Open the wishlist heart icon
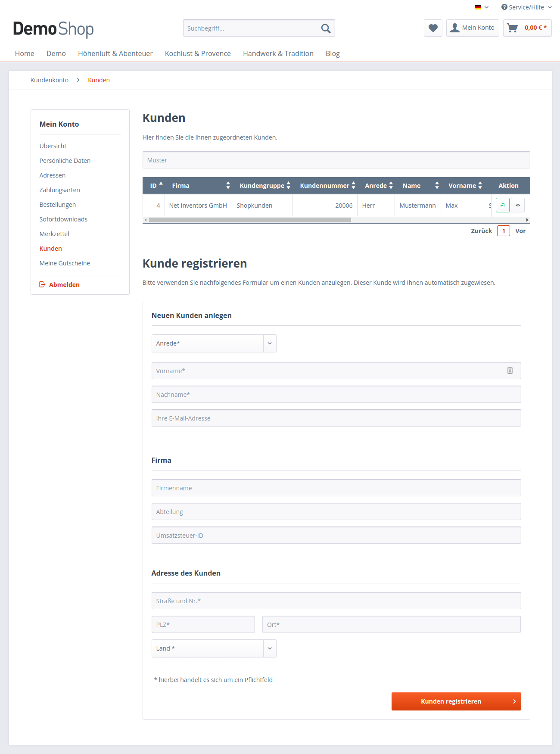 (433, 28)
